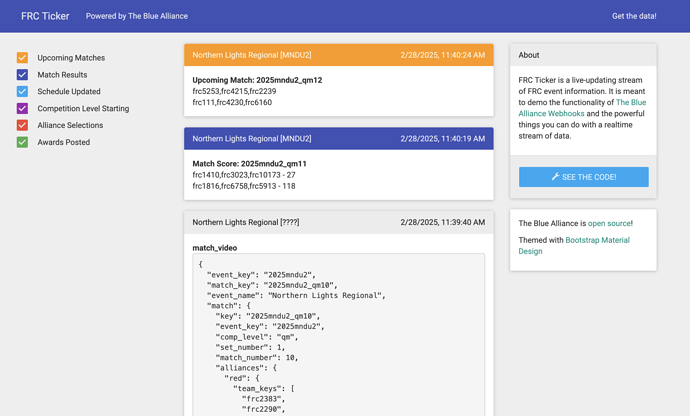Viewport: 690px width, 416px height.
Task: Click the FRC Ticker brand title
Action: (x=45, y=16)
